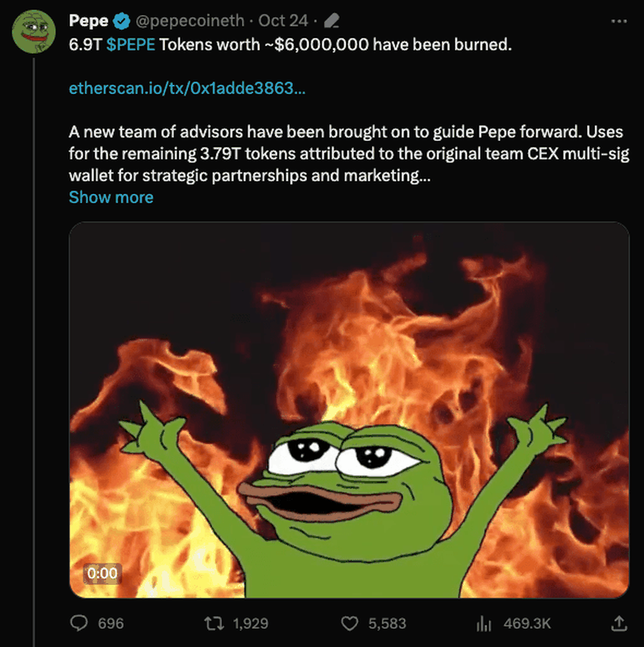Click the blue verified badge

(122, 20)
